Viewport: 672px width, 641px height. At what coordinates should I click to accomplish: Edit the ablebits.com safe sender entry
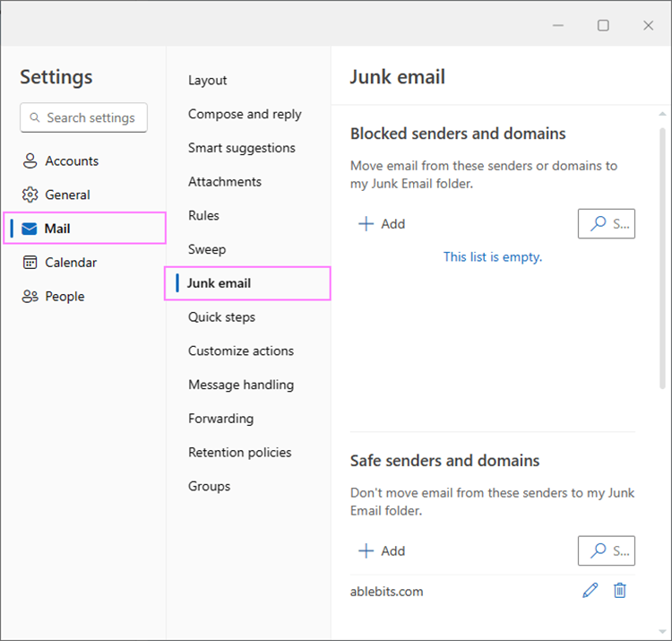tap(590, 591)
